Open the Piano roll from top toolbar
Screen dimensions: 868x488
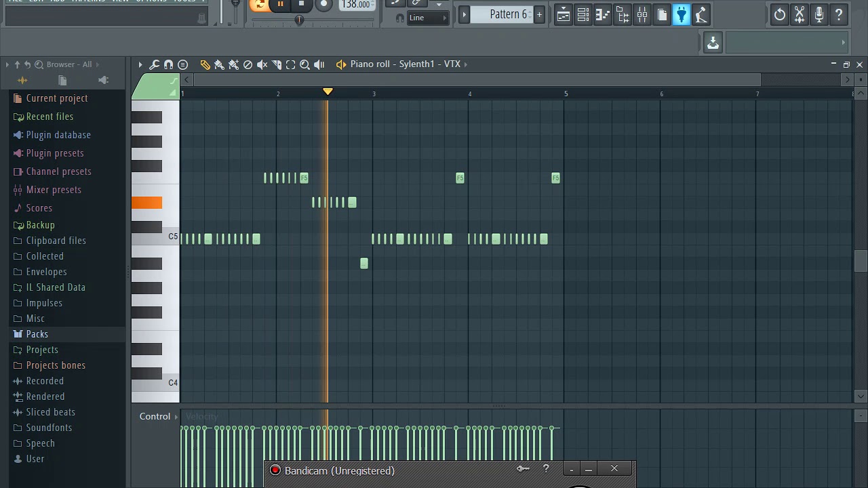[602, 14]
